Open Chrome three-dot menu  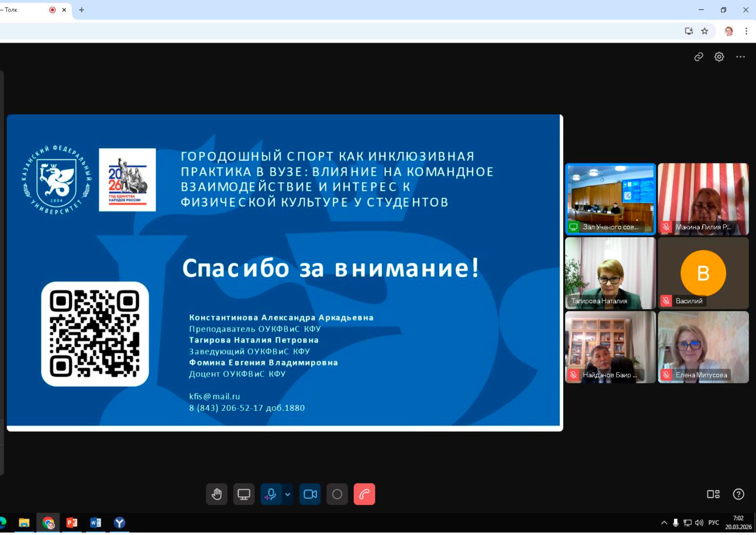(746, 31)
